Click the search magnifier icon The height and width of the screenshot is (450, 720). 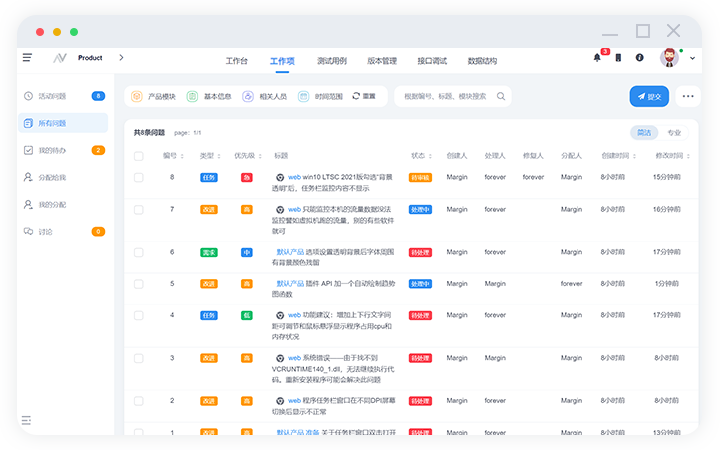[x=501, y=97]
